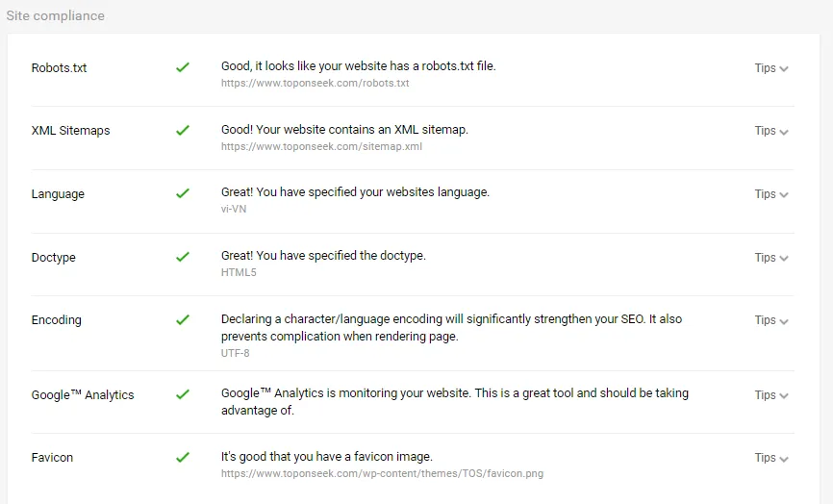Click the green checkmark in Encoding row
Image resolution: width=833 pixels, height=504 pixels.
pyautogui.click(x=183, y=319)
